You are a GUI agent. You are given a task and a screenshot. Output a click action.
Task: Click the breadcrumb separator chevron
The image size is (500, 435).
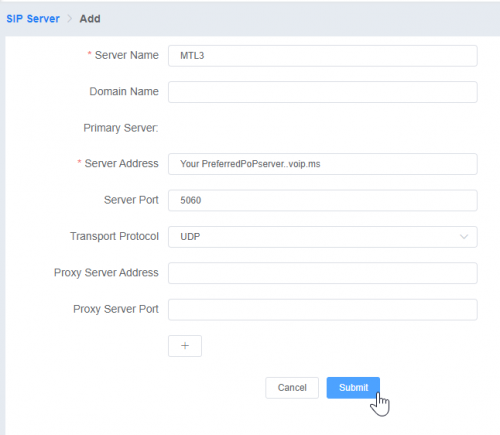pyautogui.click(x=70, y=19)
